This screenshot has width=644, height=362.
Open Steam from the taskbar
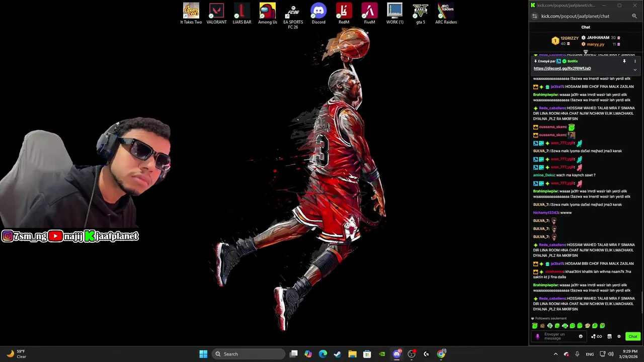338,354
